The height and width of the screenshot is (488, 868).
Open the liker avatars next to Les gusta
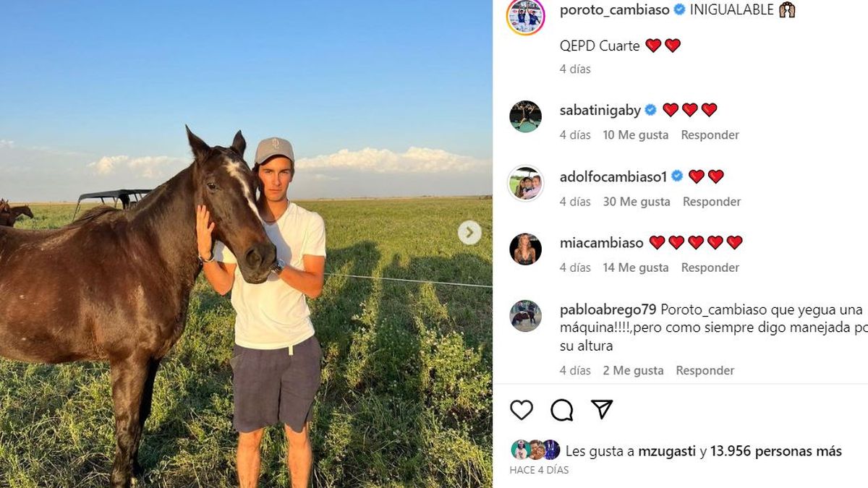click(535, 450)
